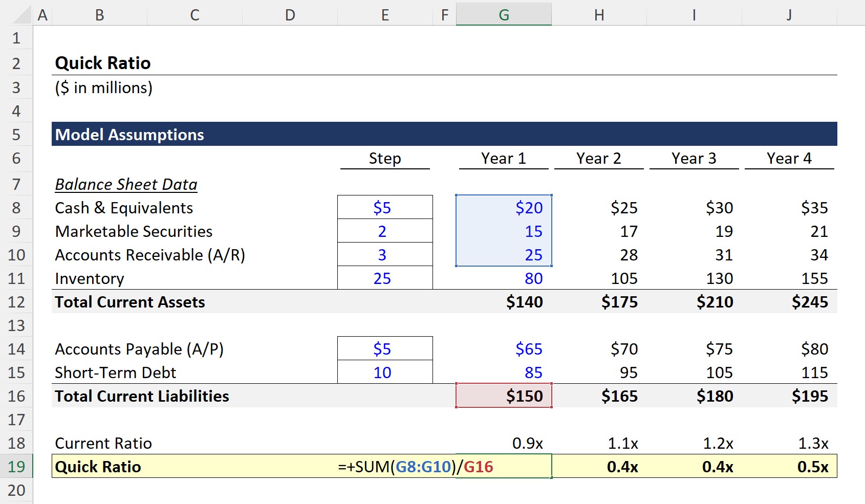
Task: Click the Quick Ratio title cell
Action: [102, 62]
